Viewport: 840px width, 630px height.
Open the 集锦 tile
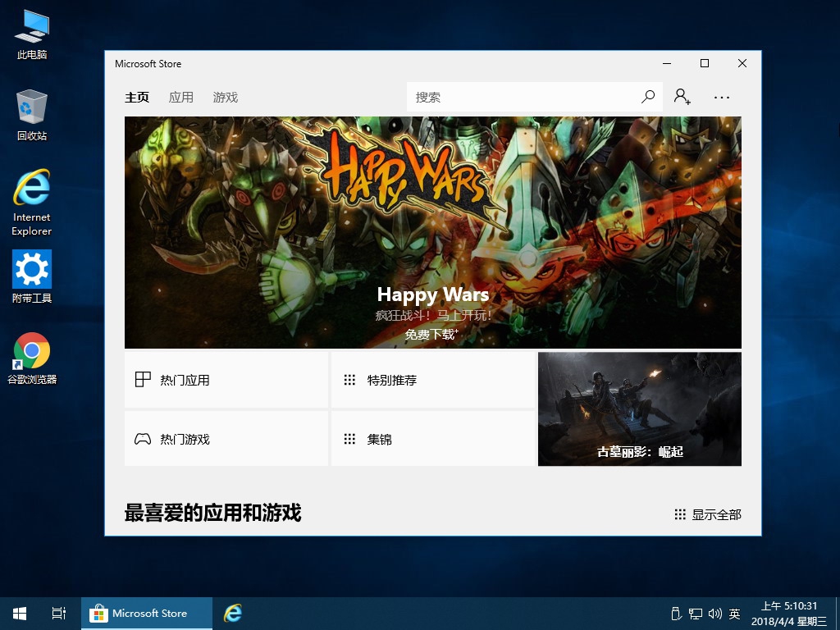433,439
